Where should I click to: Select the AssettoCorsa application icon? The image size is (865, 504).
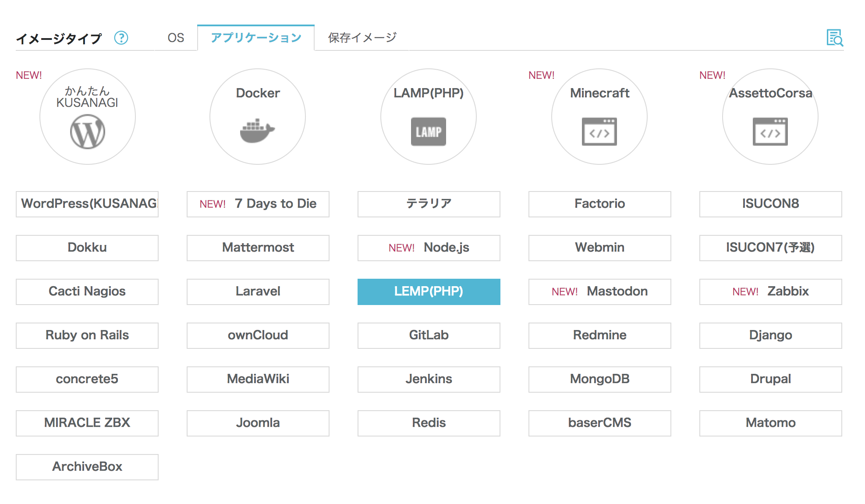point(770,117)
